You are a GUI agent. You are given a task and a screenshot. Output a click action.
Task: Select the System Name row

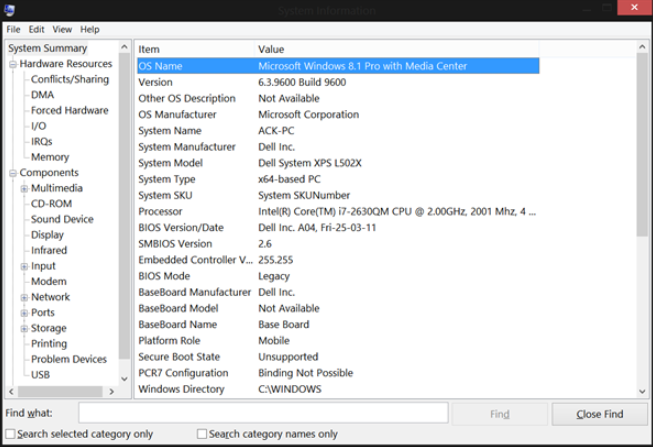coord(338,131)
